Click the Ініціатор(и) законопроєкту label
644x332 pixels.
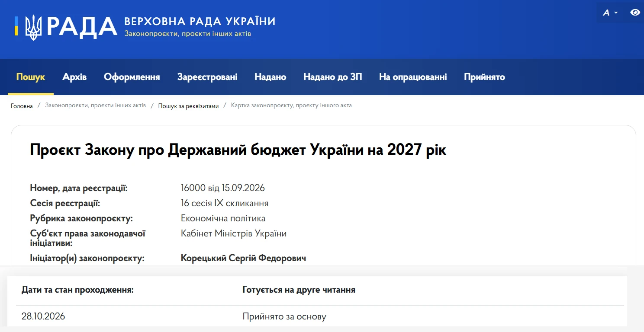(87, 258)
